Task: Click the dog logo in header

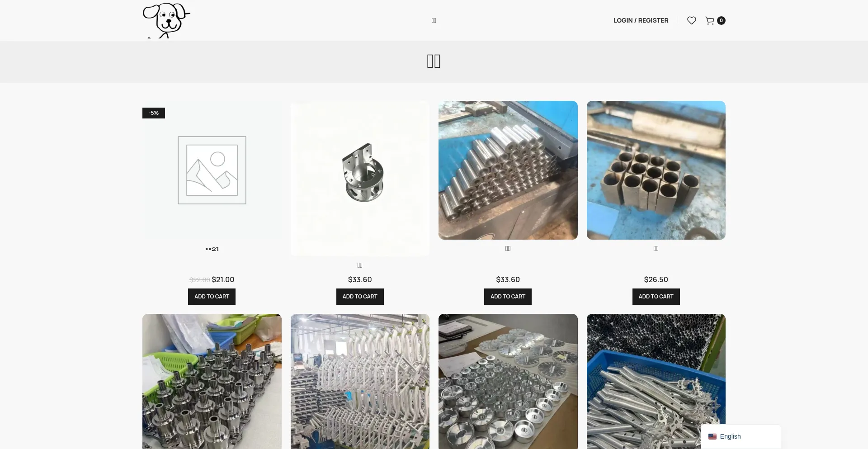Action: tap(166, 20)
